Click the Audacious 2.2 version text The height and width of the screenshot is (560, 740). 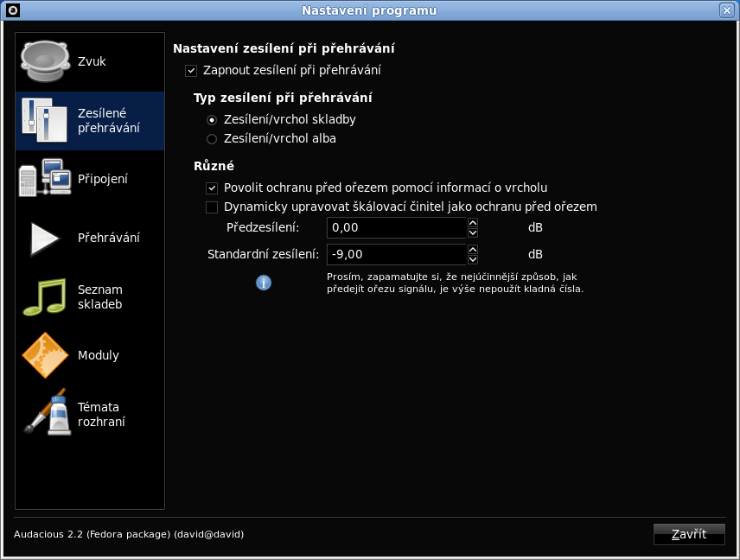click(129, 534)
